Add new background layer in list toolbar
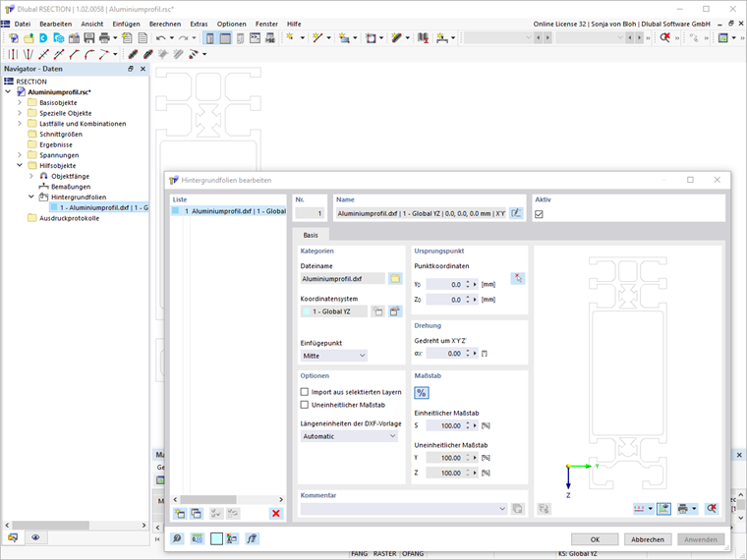 180,513
